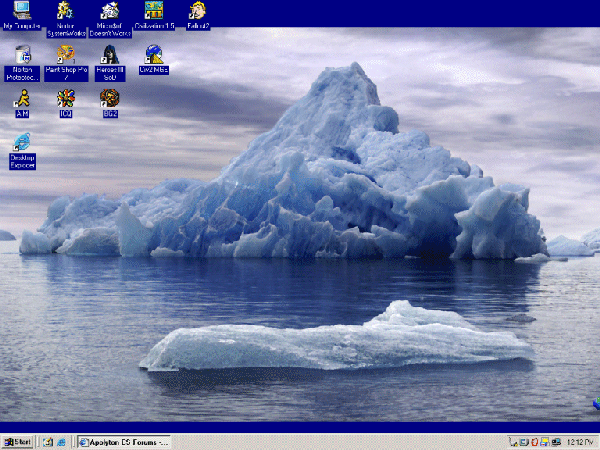
Task: Select the Norton SystemWorks shortcut
Action: pos(66,12)
